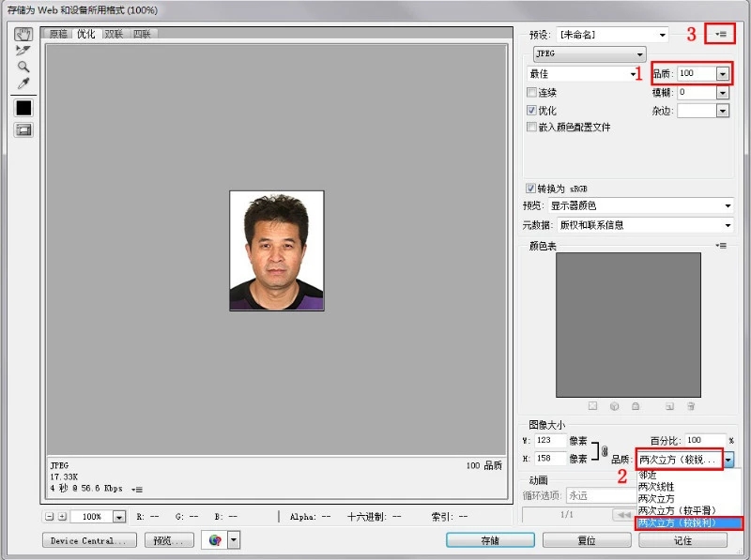This screenshot has height=560, width=751.
Task: Open the 模糊 blur slider arrow
Action: [x=722, y=92]
